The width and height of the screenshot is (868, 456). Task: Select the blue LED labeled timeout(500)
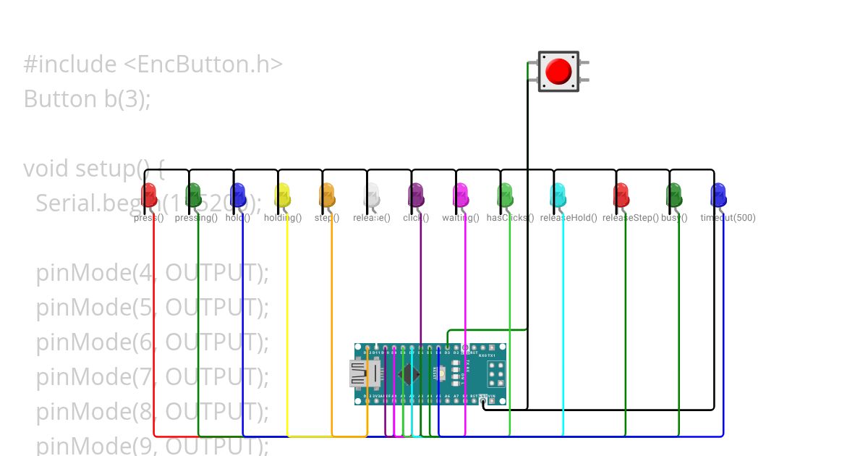click(718, 196)
